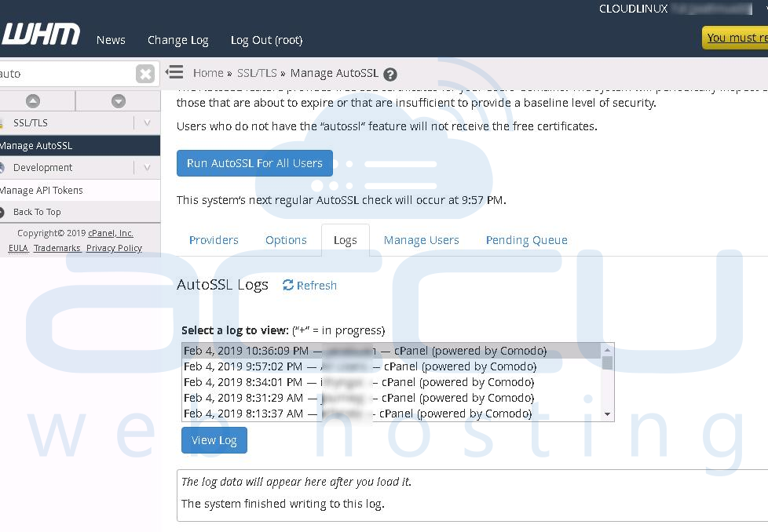Click the yellow 'You must re' notice button
Screen dimensions: 768x532
735,38
